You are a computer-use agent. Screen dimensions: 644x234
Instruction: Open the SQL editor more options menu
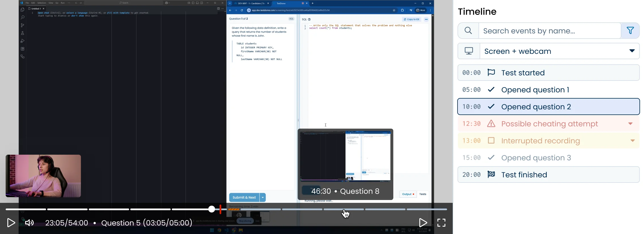426,19
